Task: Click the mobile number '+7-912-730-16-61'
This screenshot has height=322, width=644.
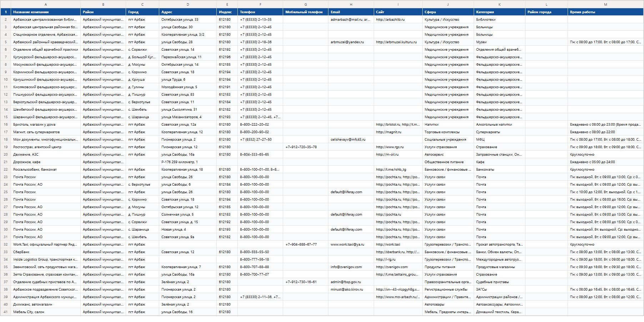Action: [x=306, y=282]
